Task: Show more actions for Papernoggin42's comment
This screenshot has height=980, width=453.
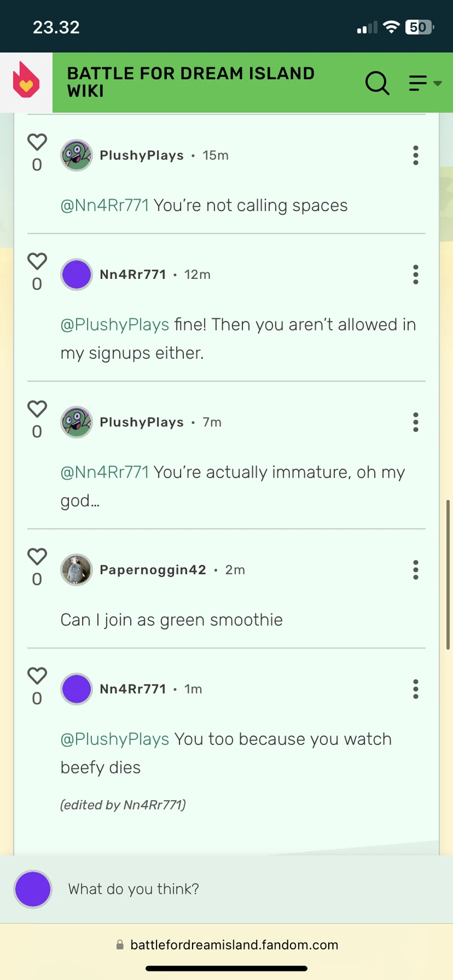Action: tap(415, 570)
